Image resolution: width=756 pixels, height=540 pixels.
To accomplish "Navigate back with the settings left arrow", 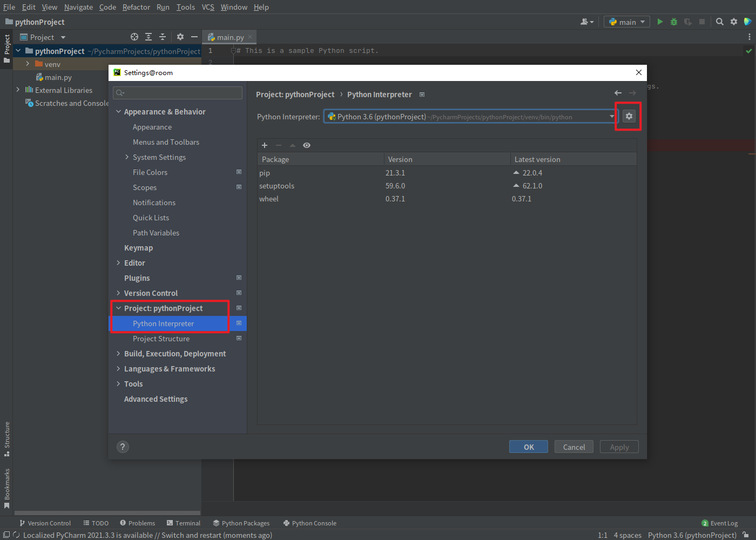I will click(x=618, y=93).
